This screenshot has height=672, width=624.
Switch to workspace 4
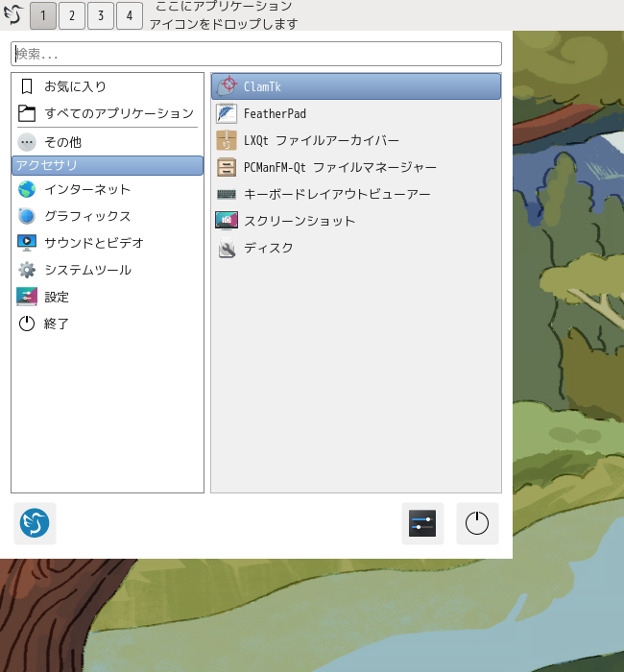click(x=130, y=16)
